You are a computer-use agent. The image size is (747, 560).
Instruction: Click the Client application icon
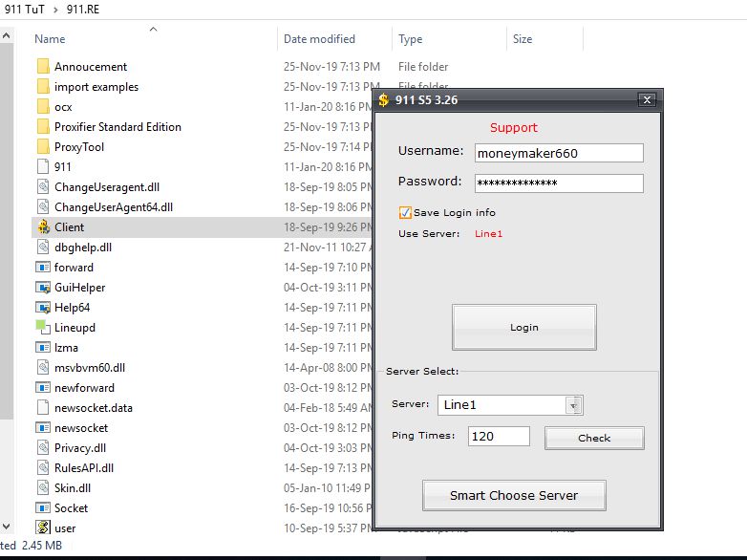pos(43,227)
